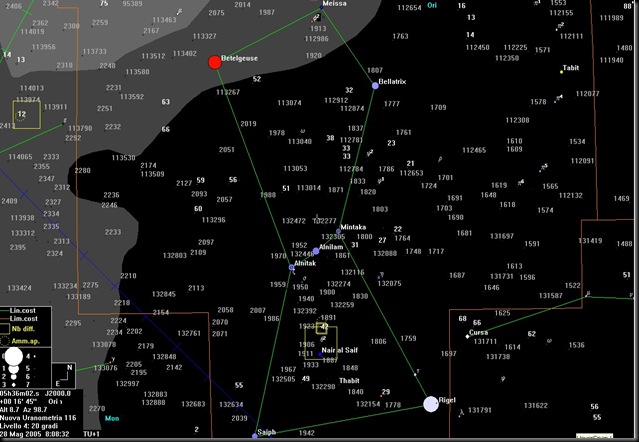Select the Meissa star at top

[321, 7]
